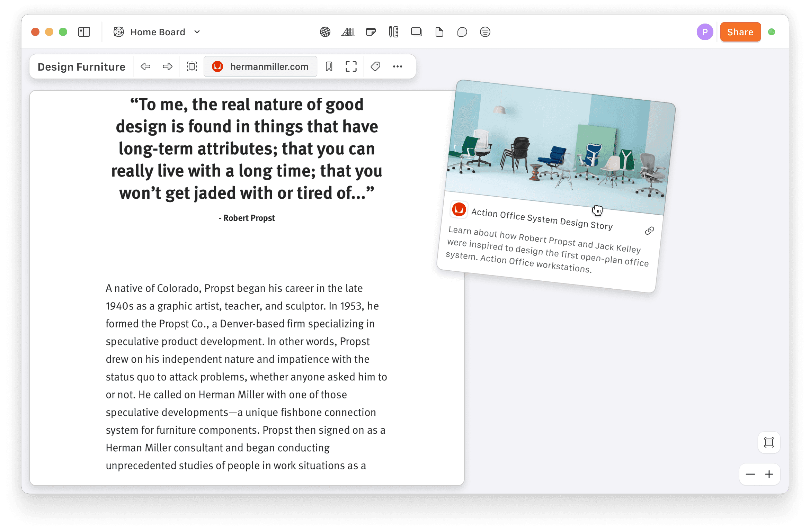Open the list filter icon
The width and height of the screenshot is (810, 532).
tap(485, 32)
